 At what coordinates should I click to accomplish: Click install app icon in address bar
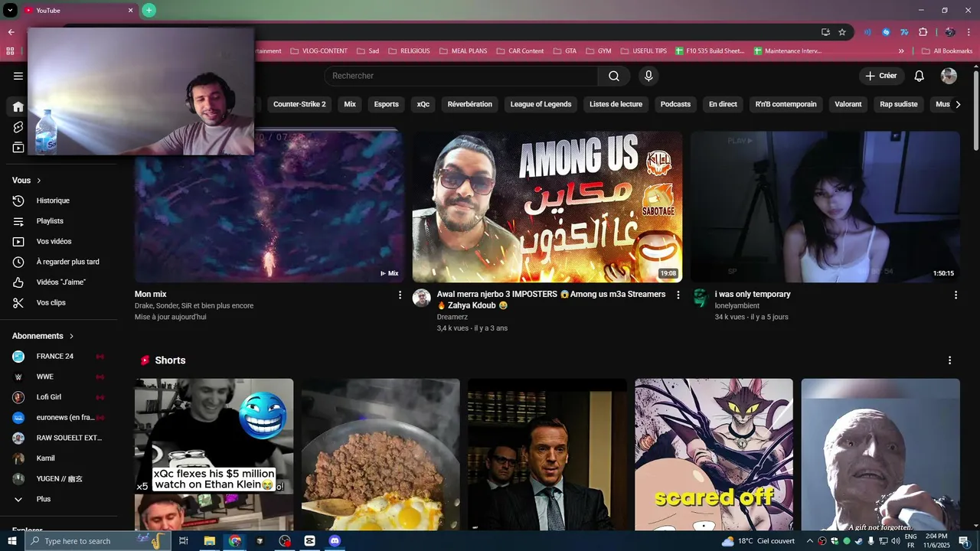(825, 32)
